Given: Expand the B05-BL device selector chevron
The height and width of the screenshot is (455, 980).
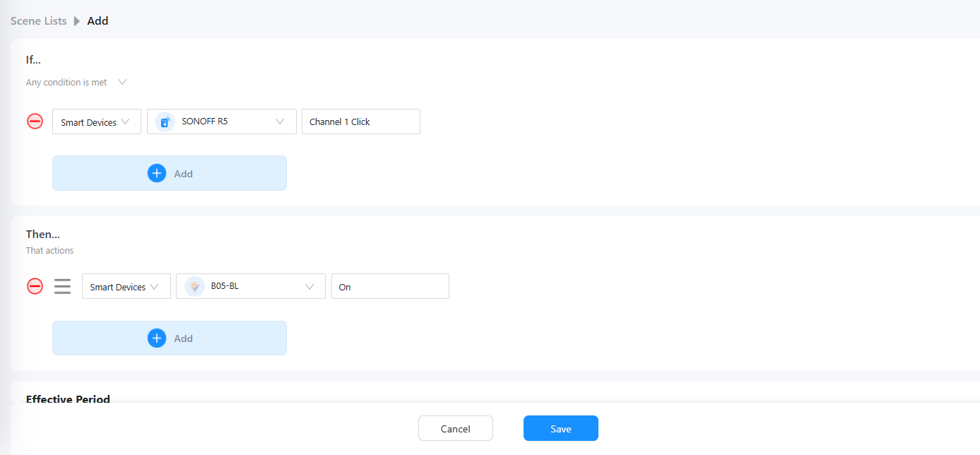Looking at the screenshot, I should tap(309, 286).
